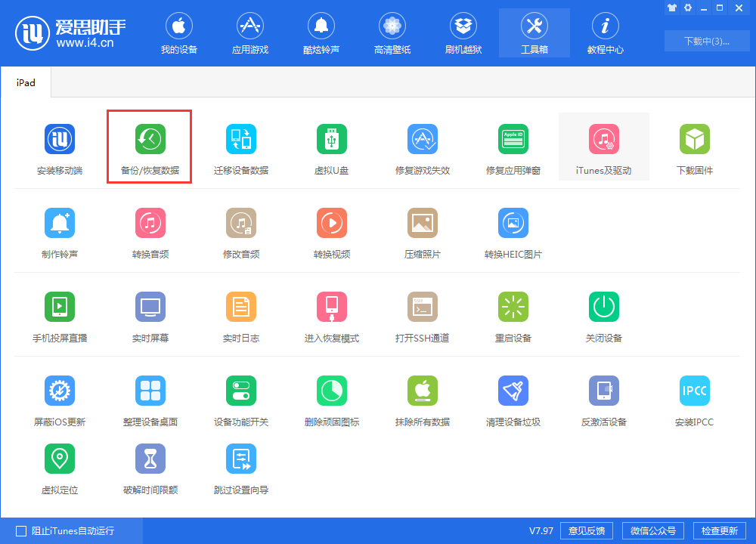The height and width of the screenshot is (544, 756).
Task: Open 下载固件 firmware download tool
Action: click(x=694, y=147)
